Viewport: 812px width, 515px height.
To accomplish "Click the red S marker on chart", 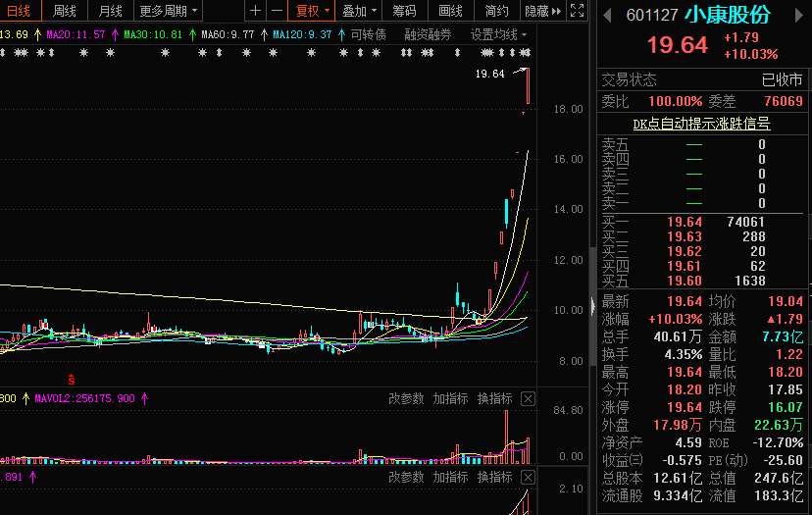I will (x=72, y=380).
